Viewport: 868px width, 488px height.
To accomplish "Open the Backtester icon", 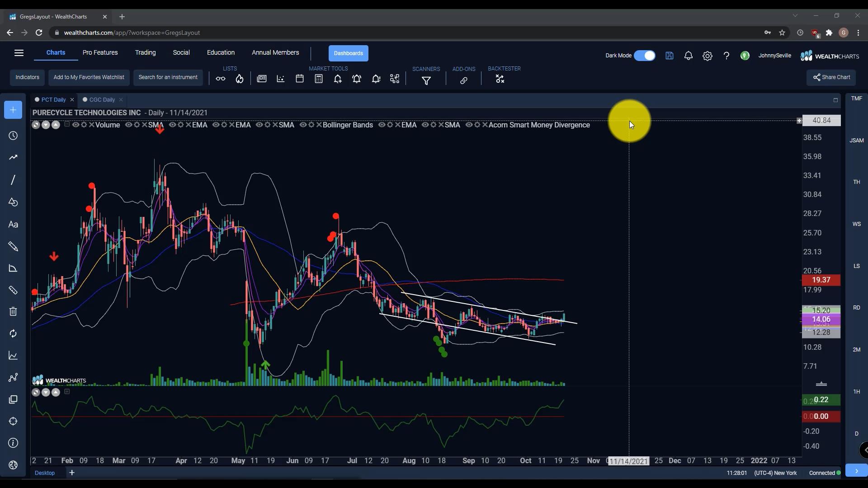I will click(500, 79).
